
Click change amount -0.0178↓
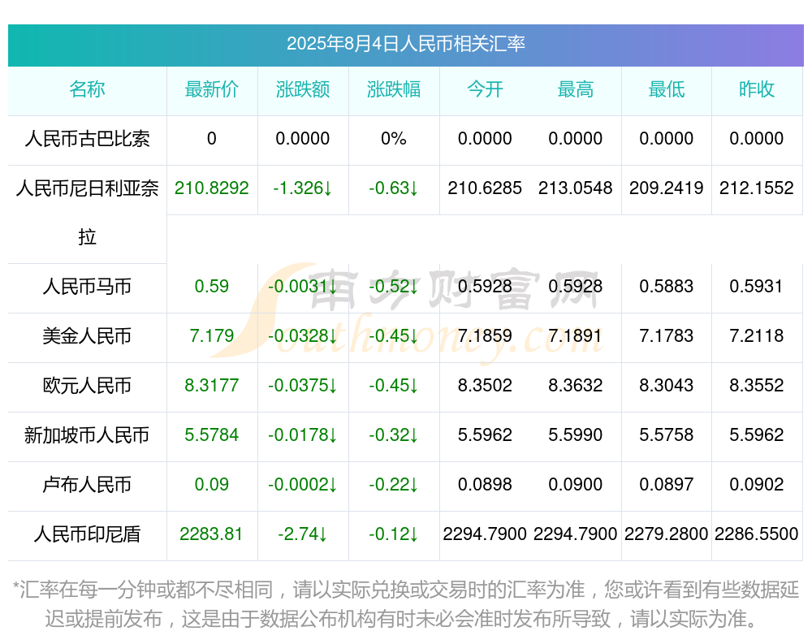(303, 435)
